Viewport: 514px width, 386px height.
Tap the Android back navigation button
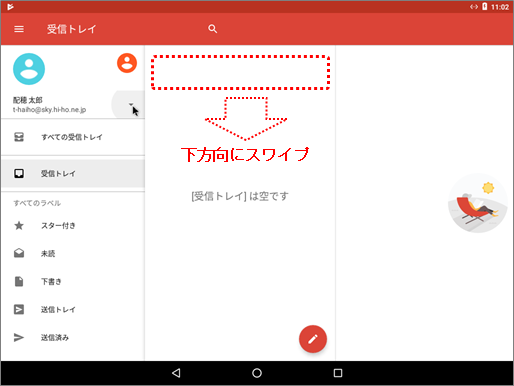click(x=176, y=373)
